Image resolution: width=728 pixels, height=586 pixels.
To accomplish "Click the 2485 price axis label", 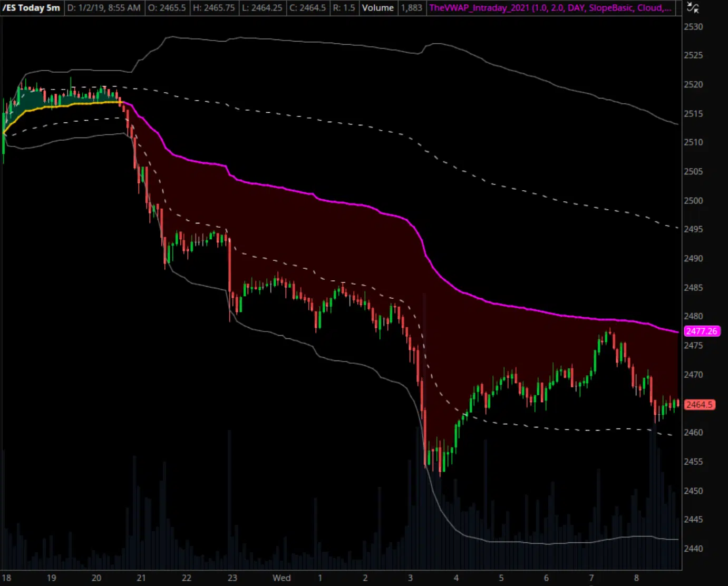I will tap(693, 288).
